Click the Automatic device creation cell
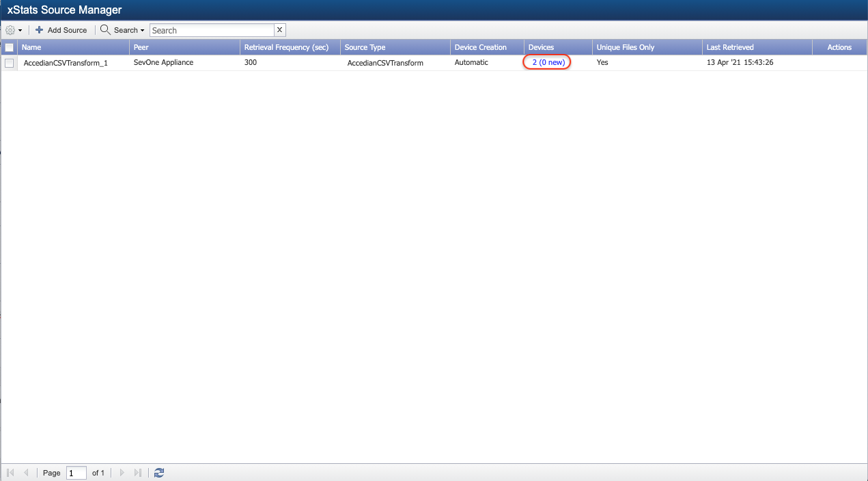 (x=471, y=62)
